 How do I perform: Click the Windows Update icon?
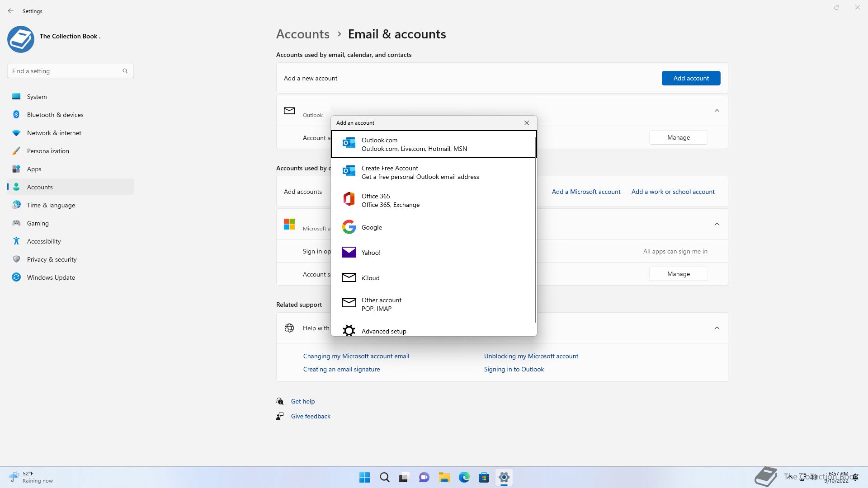point(16,277)
